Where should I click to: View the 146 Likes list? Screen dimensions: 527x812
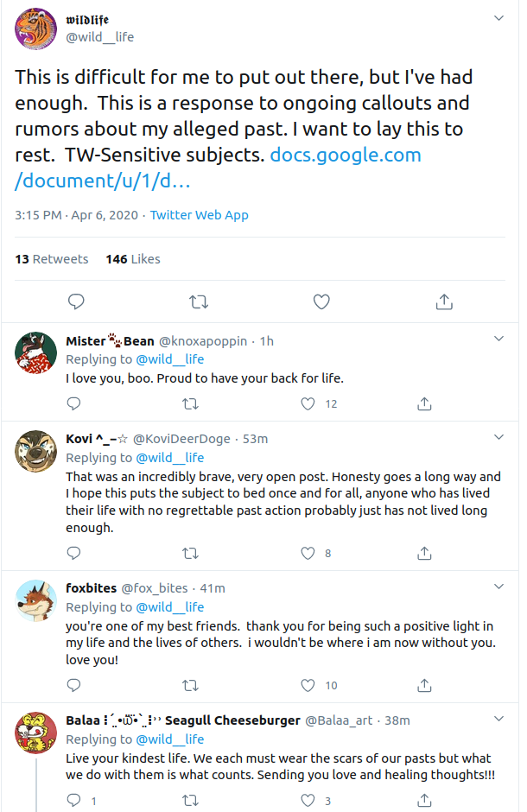click(x=133, y=259)
